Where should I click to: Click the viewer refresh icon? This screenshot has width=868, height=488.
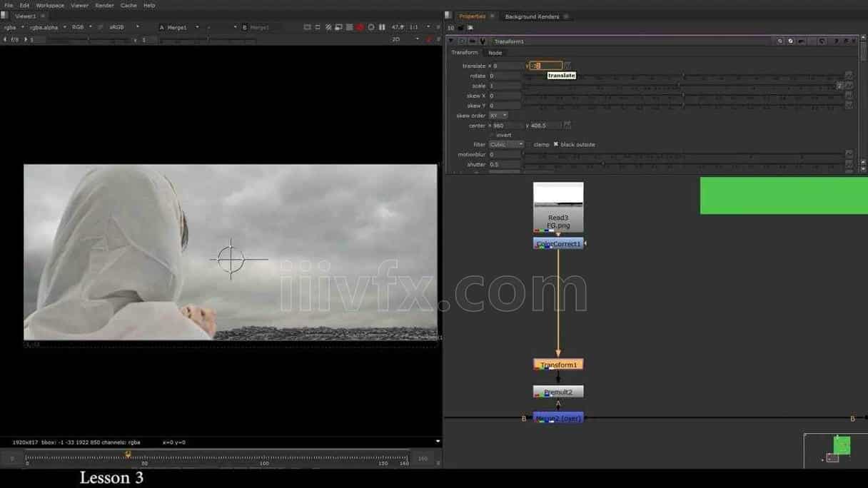point(370,27)
